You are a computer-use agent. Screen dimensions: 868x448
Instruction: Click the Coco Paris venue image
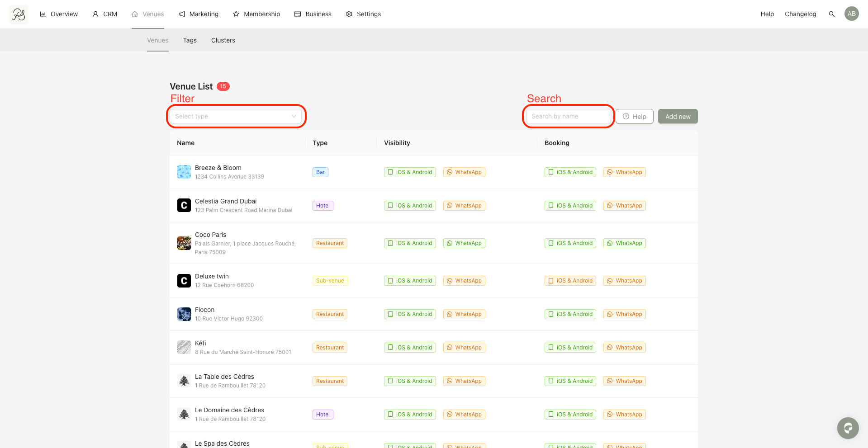click(x=184, y=243)
